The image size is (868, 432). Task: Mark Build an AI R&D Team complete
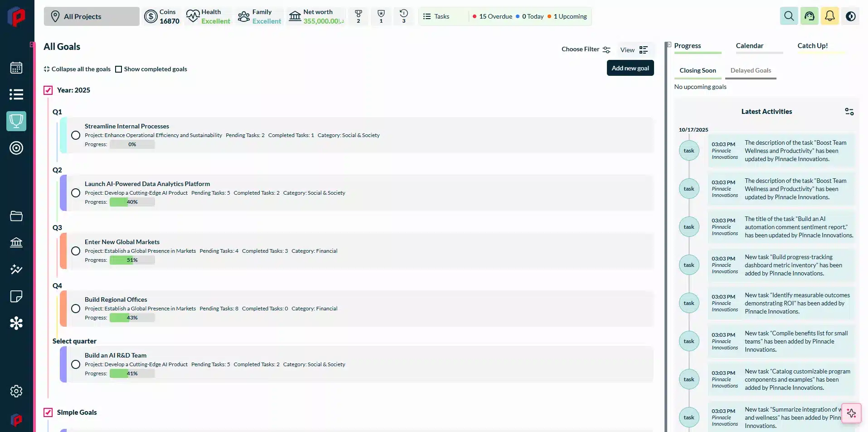(76, 364)
